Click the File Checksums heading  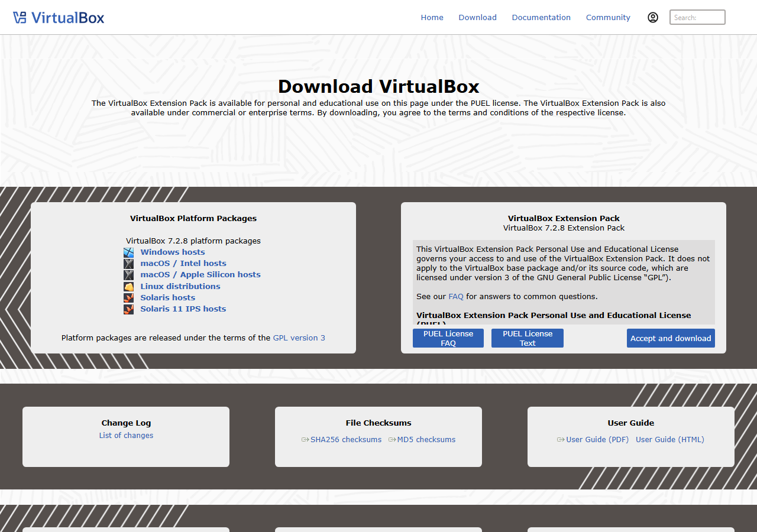point(378,423)
